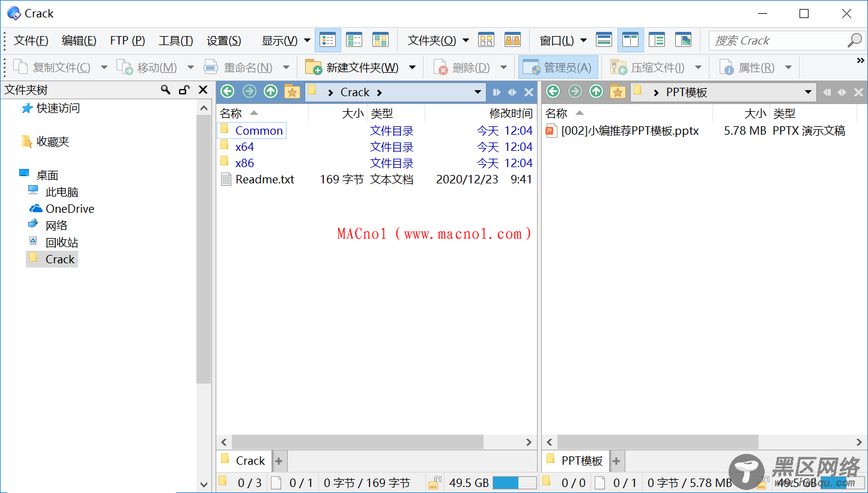The height and width of the screenshot is (493, 868).
Task: Go back in the left Crack pane
Action: click(227, 91)
